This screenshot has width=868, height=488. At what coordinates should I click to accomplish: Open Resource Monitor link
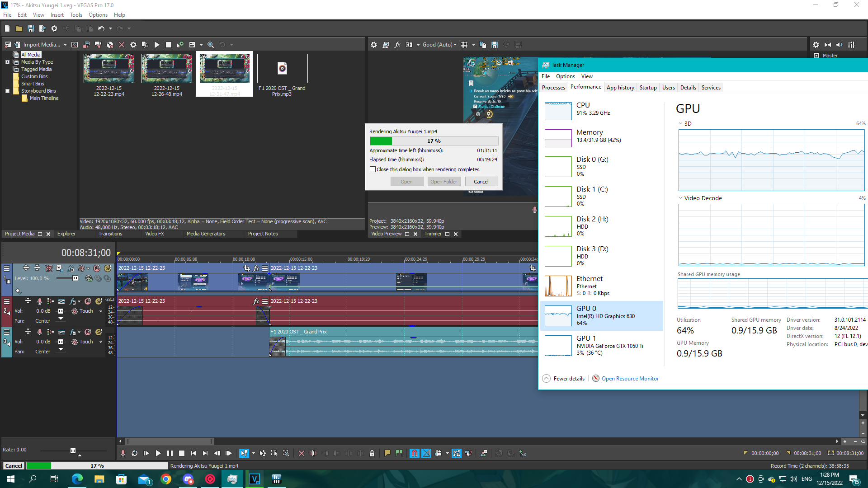[630, 379]
